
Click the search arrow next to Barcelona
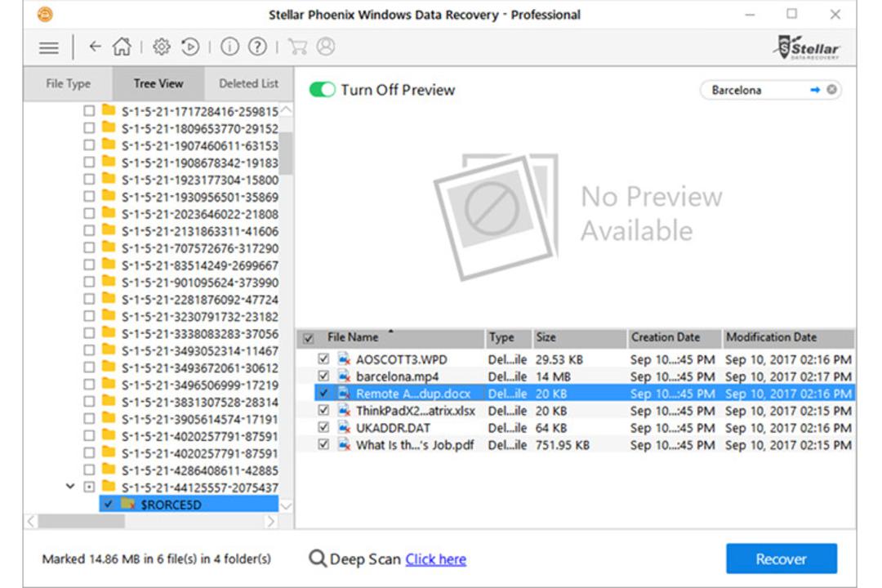(x=814, y=90)
